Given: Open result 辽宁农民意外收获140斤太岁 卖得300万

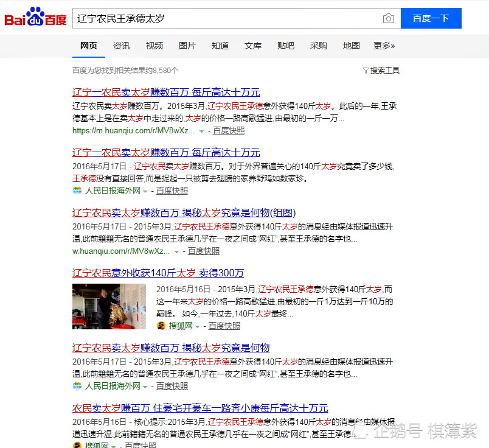Looking at the screenshot, I should (x=158, y=273).
